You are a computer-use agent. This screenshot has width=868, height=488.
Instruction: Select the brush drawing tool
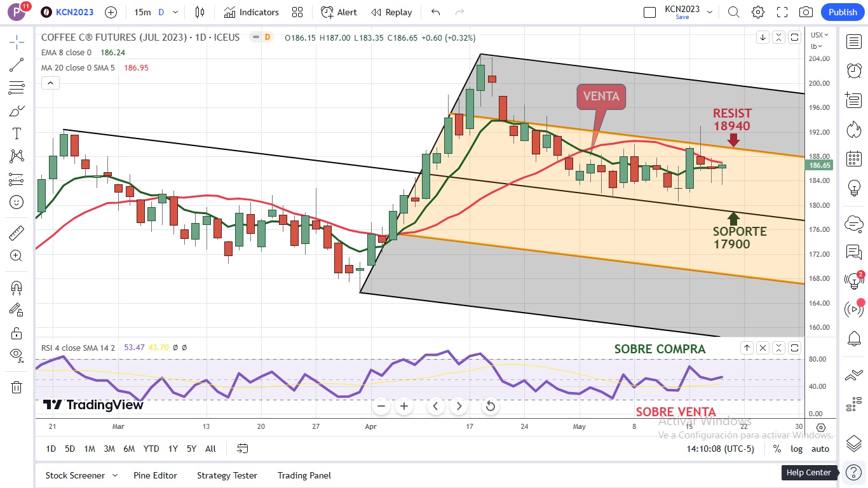point(17,111)
